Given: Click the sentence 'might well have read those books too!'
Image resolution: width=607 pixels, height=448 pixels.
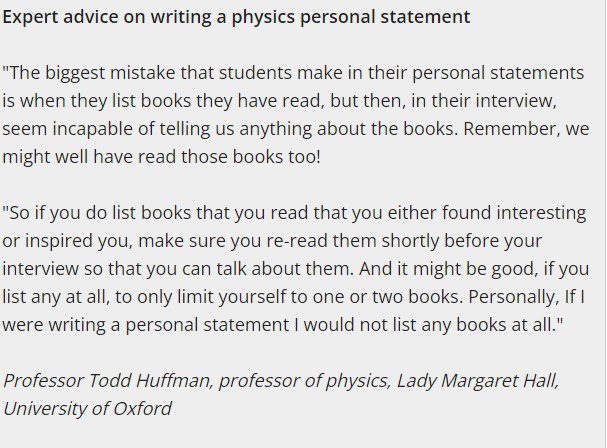Looking at the screenshot, I should 161,157.
